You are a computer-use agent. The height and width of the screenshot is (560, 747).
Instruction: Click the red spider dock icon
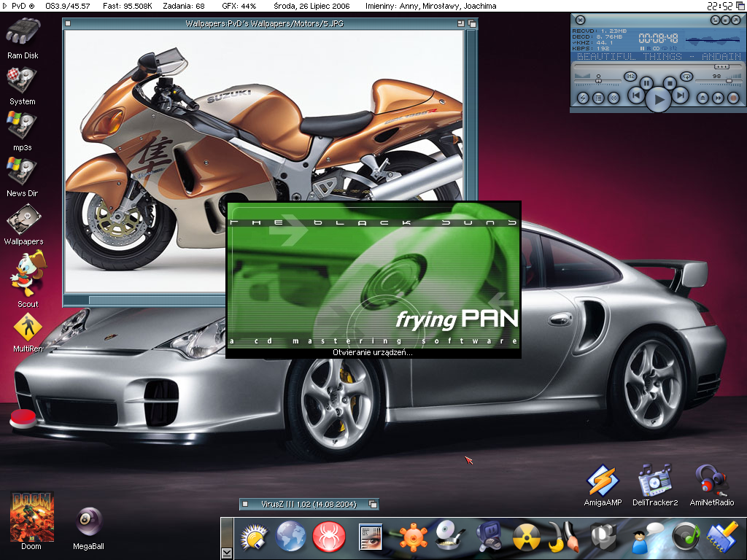click(x=329, y=536)
